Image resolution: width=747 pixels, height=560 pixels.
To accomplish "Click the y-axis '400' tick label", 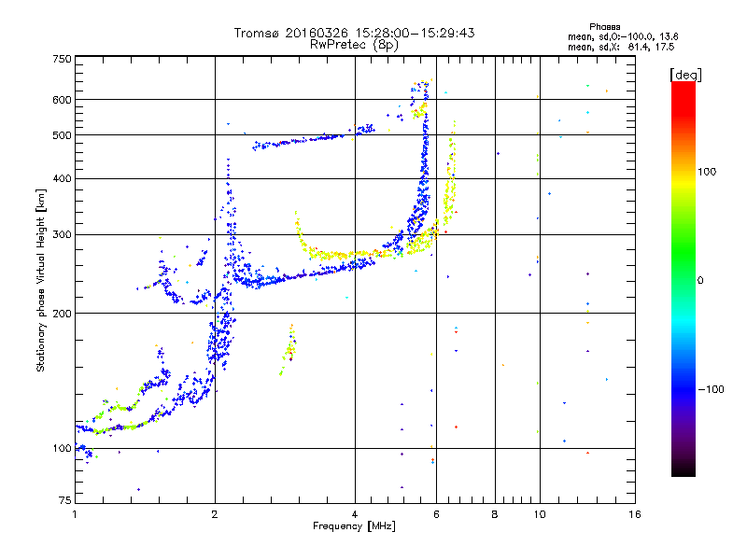I will click(62, 178).
